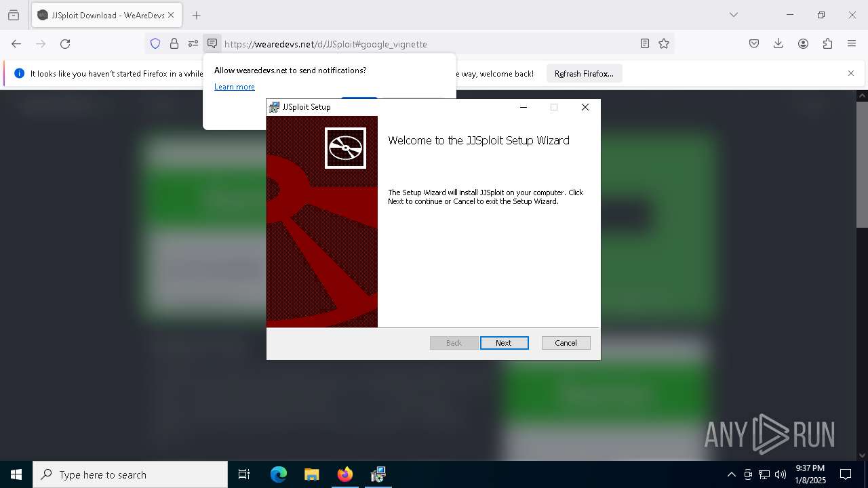
Task: Cancel the JJSploit Setup wizard
Action: pos(566,343)
